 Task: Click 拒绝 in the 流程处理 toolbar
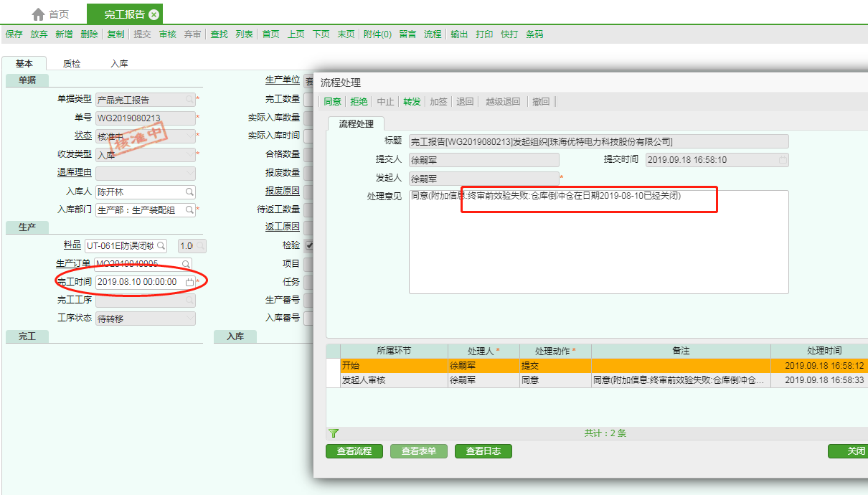point(358,102)
